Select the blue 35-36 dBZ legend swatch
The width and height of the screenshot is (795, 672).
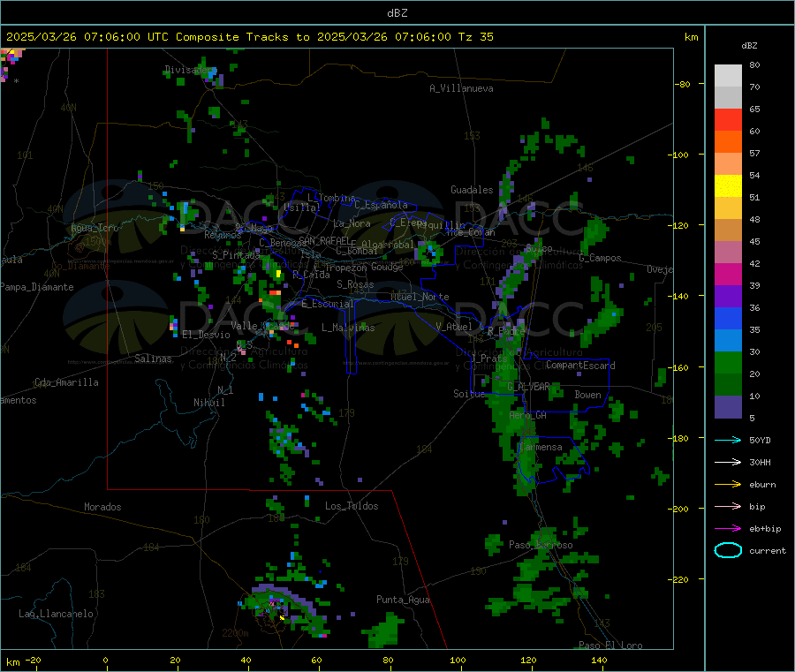pos(728,318)
